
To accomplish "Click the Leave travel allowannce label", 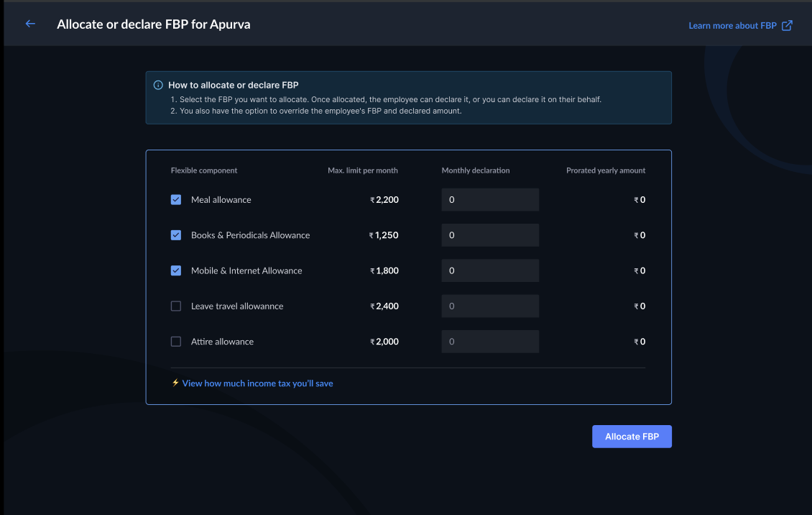I will pyautogui.click(x=237, y=306).
